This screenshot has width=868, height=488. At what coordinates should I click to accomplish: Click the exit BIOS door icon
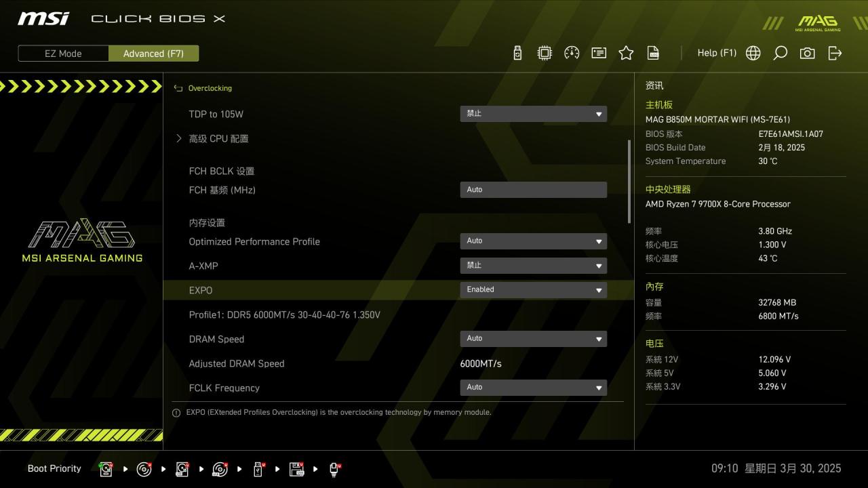pos(835,53)
